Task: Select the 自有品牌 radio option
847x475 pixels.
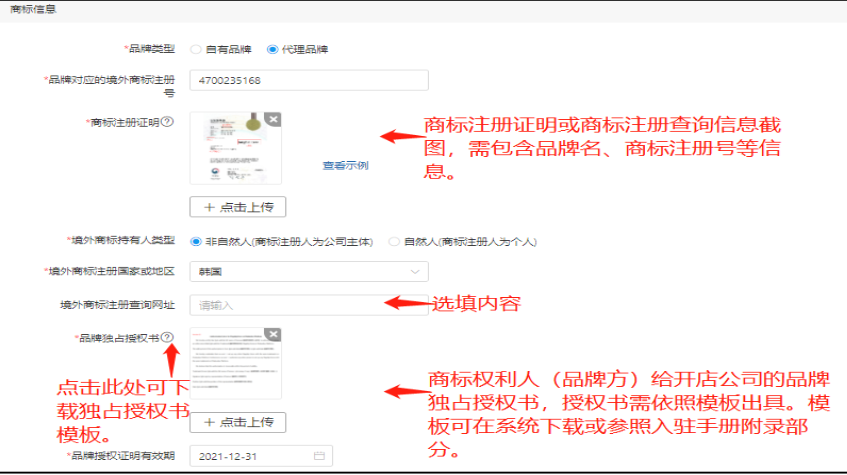Action: [x=197, y=49]
